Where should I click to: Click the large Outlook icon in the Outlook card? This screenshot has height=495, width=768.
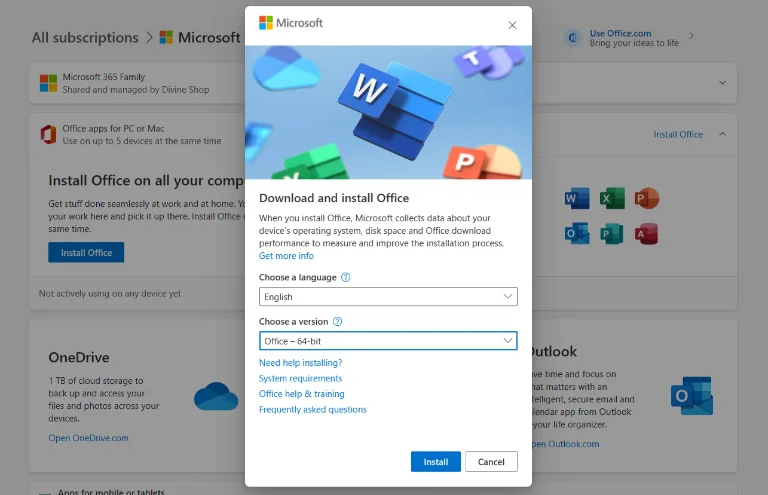pyautogui.click(x=692, y=396)
